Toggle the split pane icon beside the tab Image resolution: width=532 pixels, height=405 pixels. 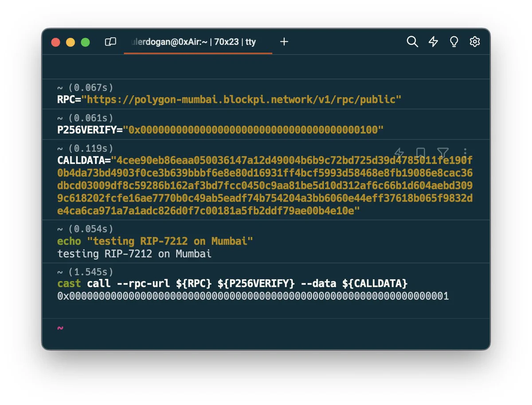(x=110, y=42)
